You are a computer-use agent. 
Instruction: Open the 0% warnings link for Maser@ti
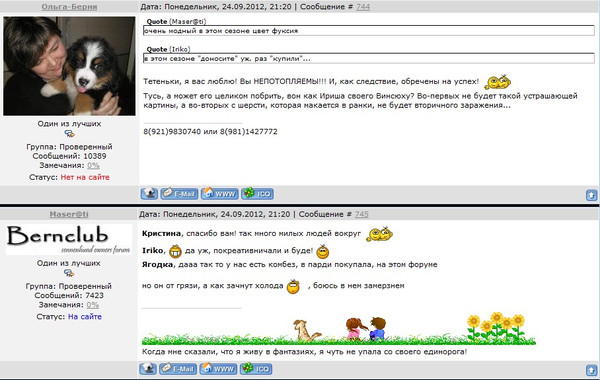click(92, 305)
